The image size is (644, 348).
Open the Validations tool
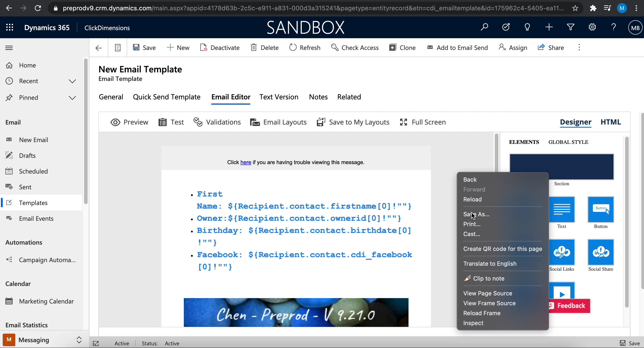217,122
